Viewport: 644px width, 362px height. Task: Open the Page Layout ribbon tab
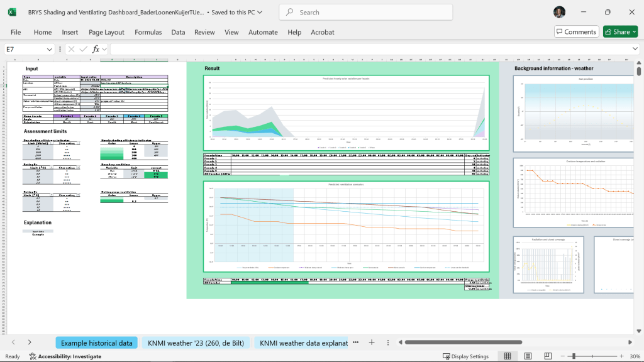click(x=106, y=32)
